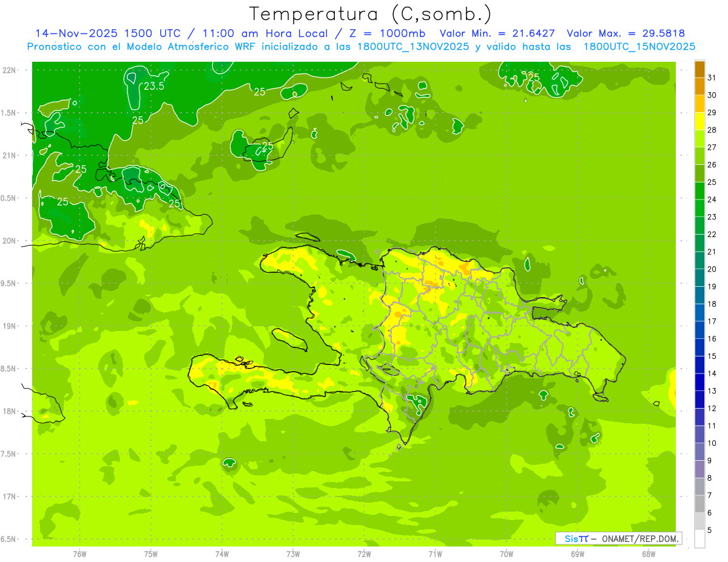Click the latitude axis label '22N'
The image size is (728, 562).
click(10, 70)
